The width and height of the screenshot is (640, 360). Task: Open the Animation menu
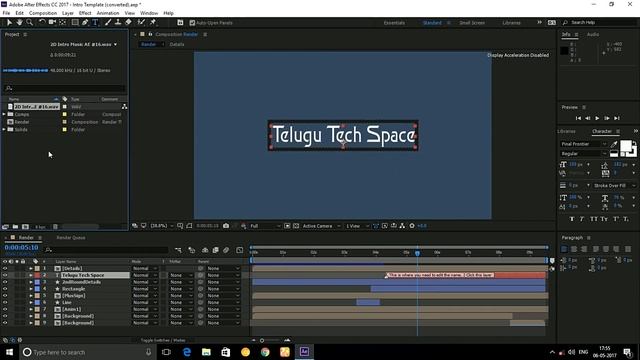click(x=108, y=13)
